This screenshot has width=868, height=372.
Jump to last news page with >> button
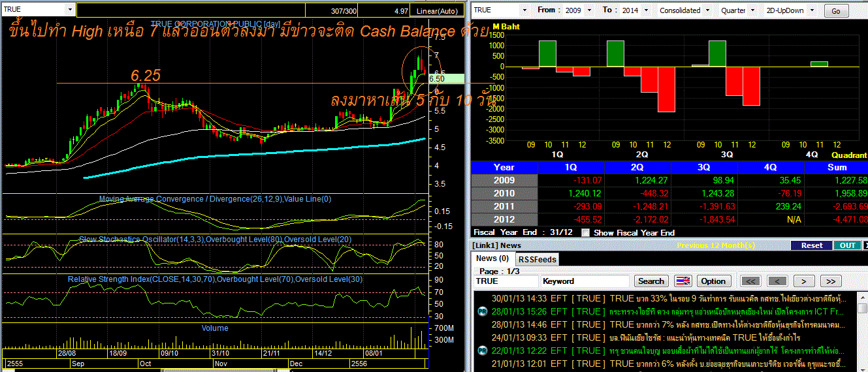830,281
